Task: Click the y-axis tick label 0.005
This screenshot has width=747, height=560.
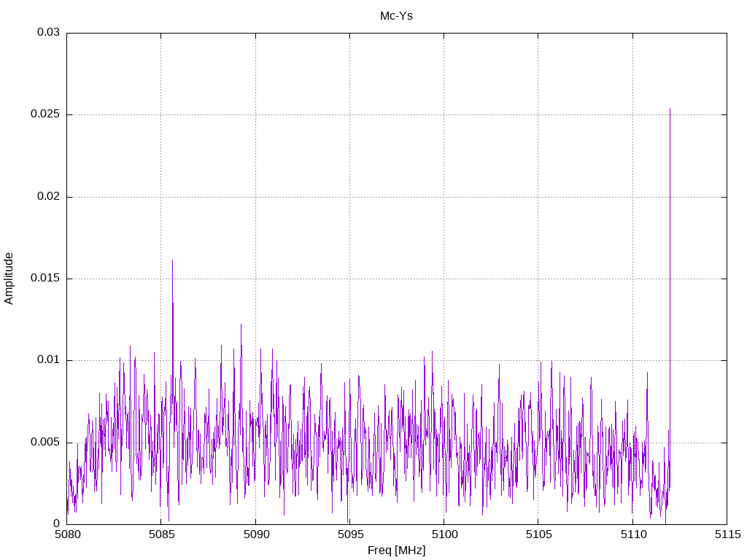Action: pos(46,443)
